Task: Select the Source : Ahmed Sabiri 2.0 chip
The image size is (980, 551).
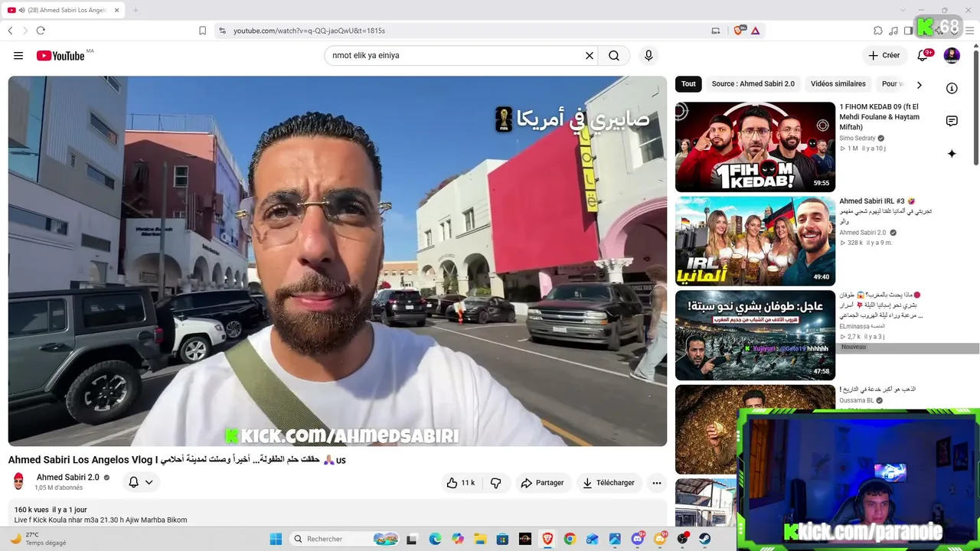Action: [753, 84]
